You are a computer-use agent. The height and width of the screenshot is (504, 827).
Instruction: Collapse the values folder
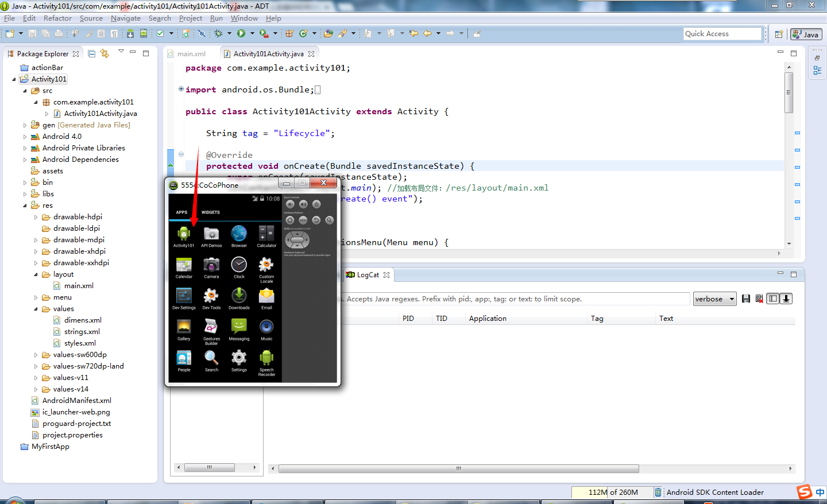pyautogui.click(x=36, y=309)
